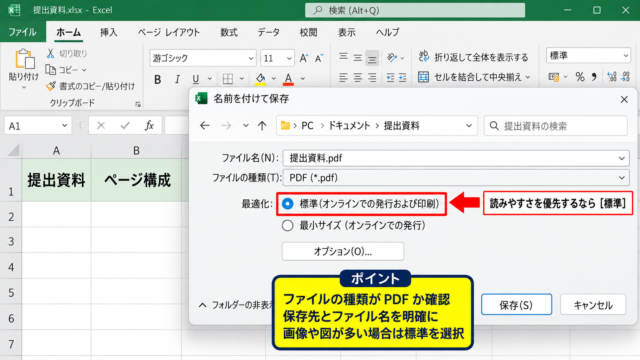Decrease the cell indent
Image resolution: width=640 pixels, height=360 pixels.
[x=390, y=77]
